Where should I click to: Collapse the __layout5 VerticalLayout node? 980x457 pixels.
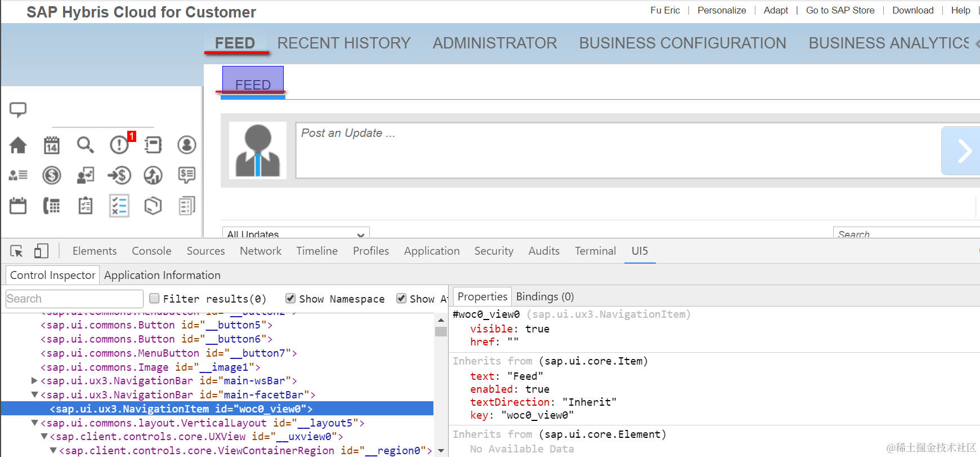click(34, 423)
